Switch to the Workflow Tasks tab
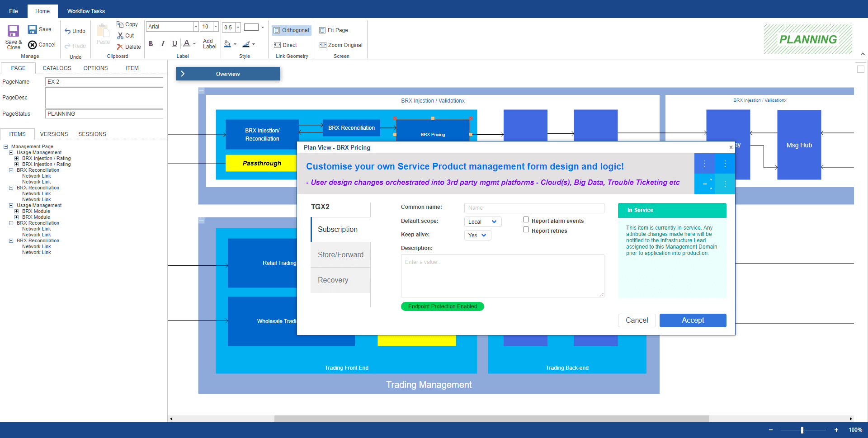Image resolution: width=868 pixels, height=438 pixels. [x=85, y=11]
